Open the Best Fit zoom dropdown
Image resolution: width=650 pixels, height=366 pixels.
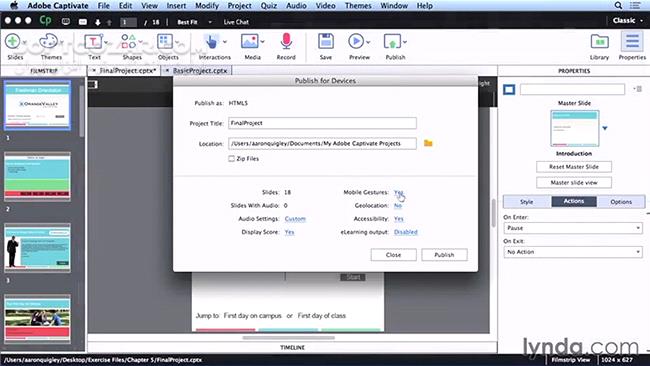(x=195, y=22)
